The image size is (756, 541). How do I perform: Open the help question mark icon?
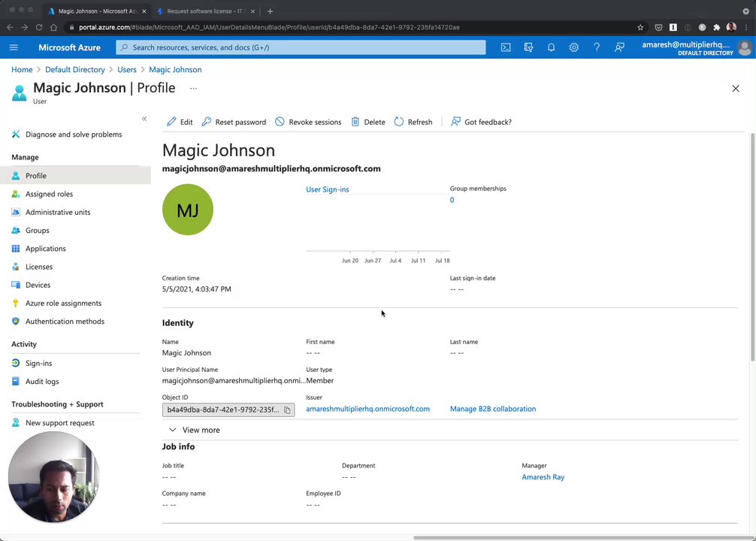pos(597,47)
